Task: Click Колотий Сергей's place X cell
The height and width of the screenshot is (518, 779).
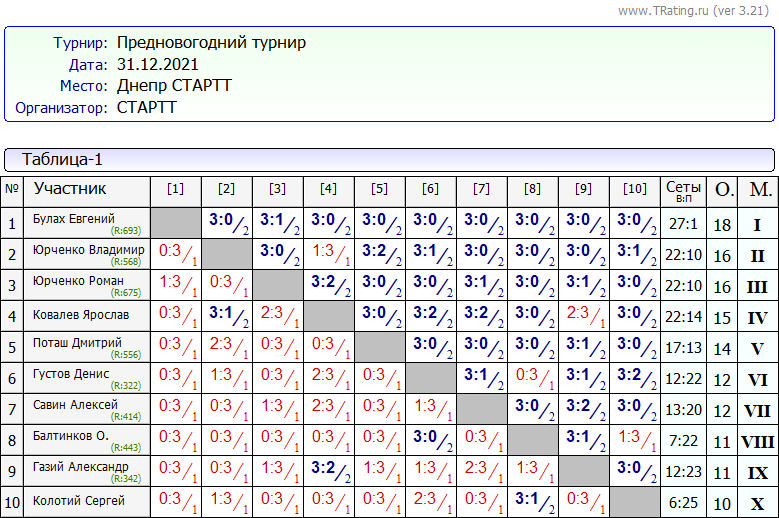Action: click(757, 504)
